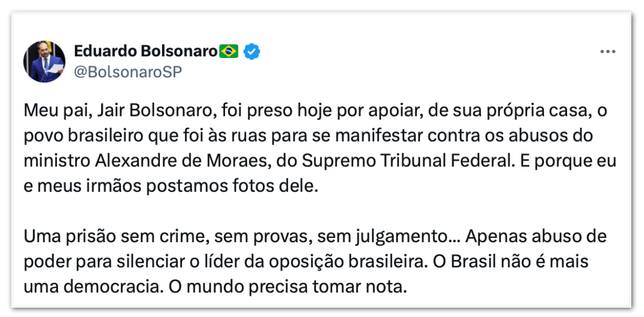Click the paragraph starting 'Uma prisão sem crime'

click(315, 262)
